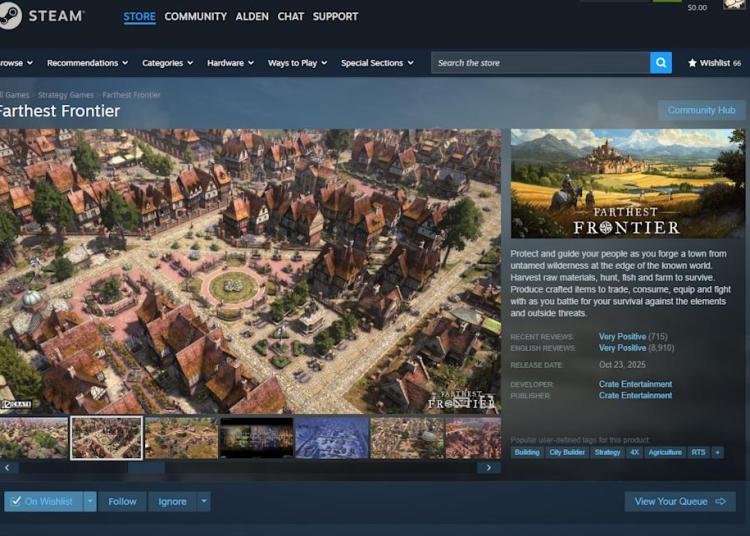750x536 pixels.
Task: Click the Oct 23, 2025 release date
Action: 622,365
